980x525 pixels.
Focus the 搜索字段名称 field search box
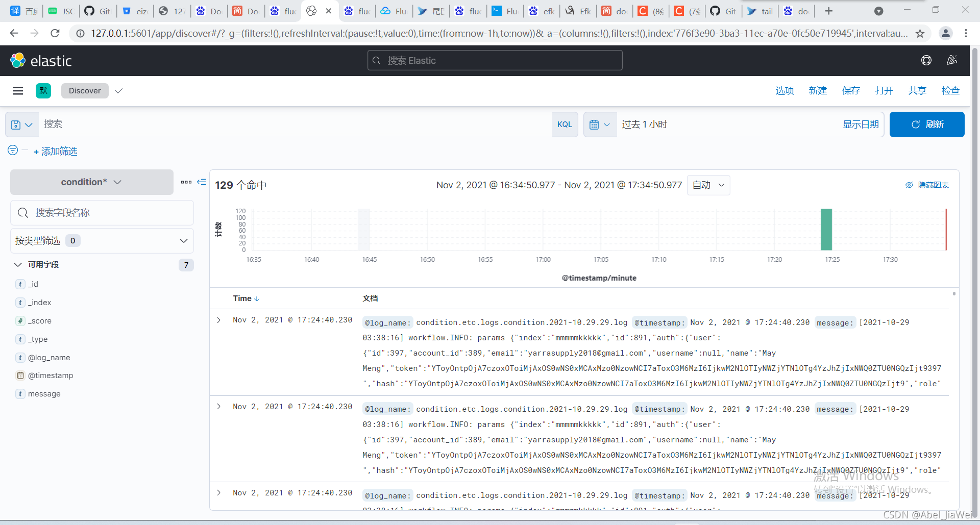coord(102,213)
